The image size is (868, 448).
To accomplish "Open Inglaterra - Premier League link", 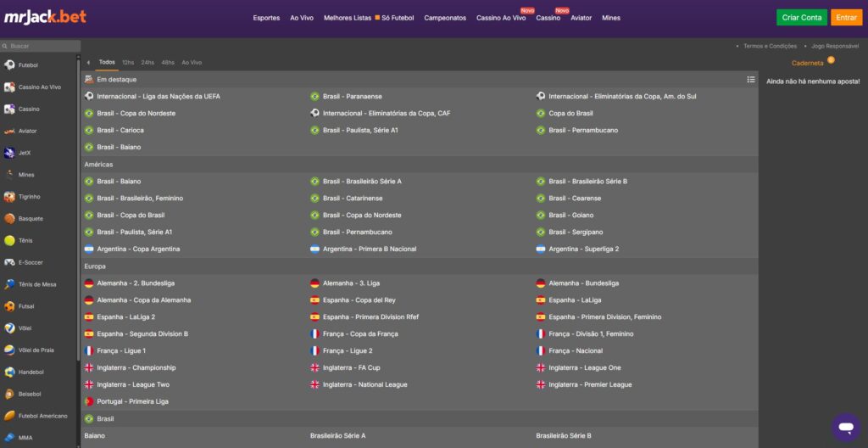I will click(x=590, y=385).
